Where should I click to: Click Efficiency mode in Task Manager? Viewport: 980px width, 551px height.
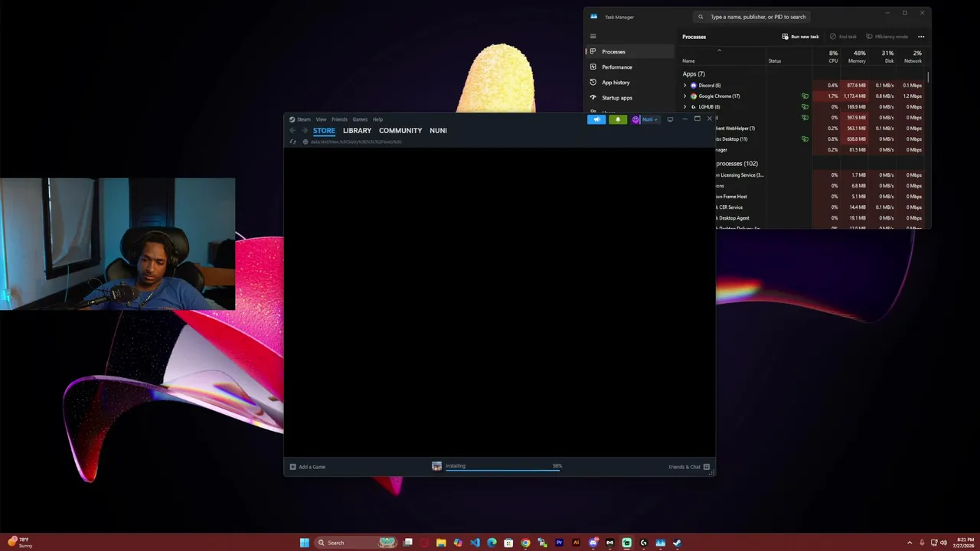(x=887, y=37)
